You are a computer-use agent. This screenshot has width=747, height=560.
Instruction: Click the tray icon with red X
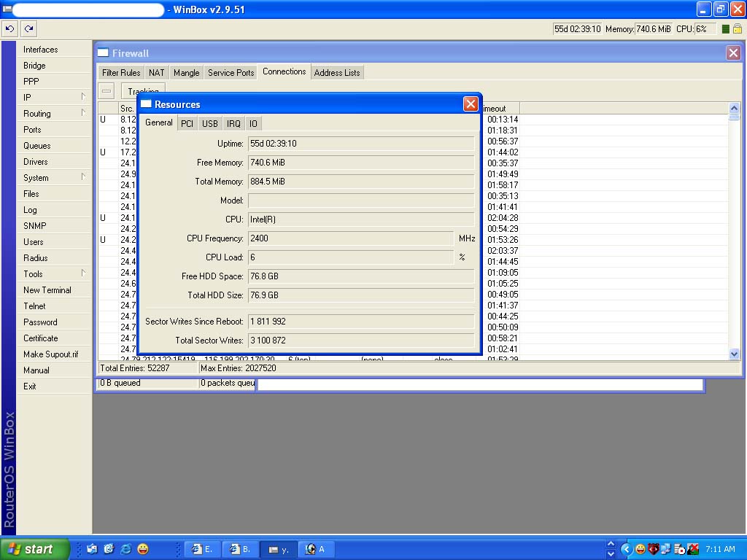(693, 549)
